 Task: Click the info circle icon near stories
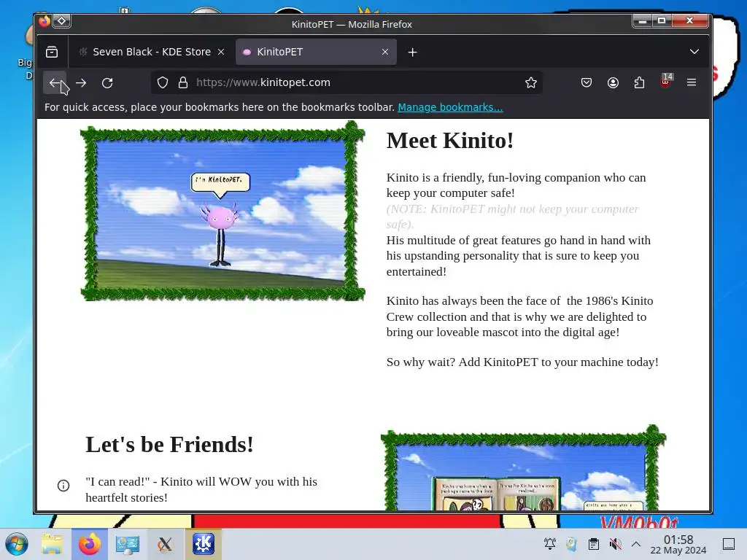click(63, 485)
